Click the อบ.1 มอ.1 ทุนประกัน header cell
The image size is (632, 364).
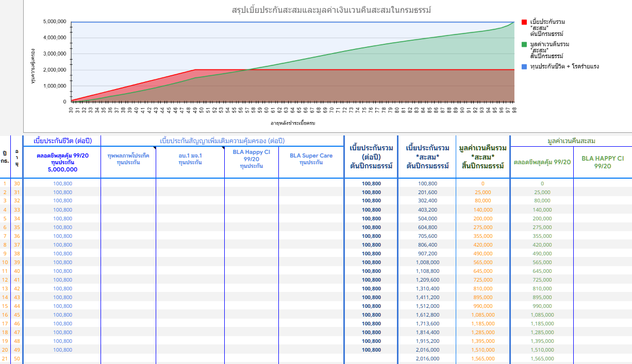pos(190,159)
